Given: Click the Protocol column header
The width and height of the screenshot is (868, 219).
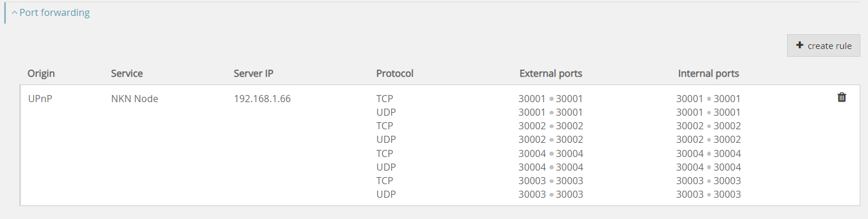Looking at the screenshot, I should [x=395, y=74].
